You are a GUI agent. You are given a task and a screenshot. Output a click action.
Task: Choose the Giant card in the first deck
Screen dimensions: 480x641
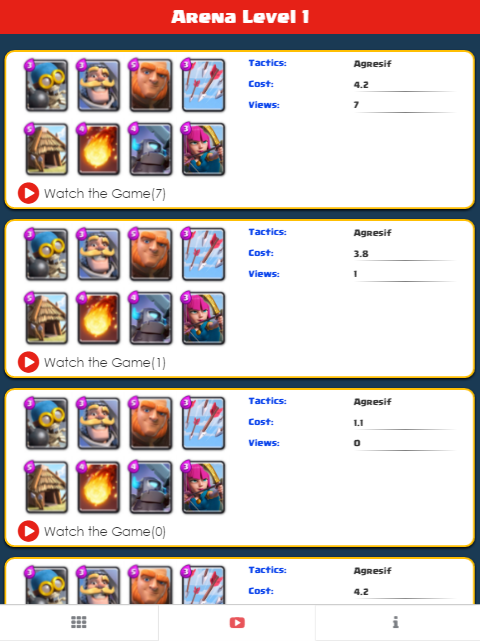(150, 85)
